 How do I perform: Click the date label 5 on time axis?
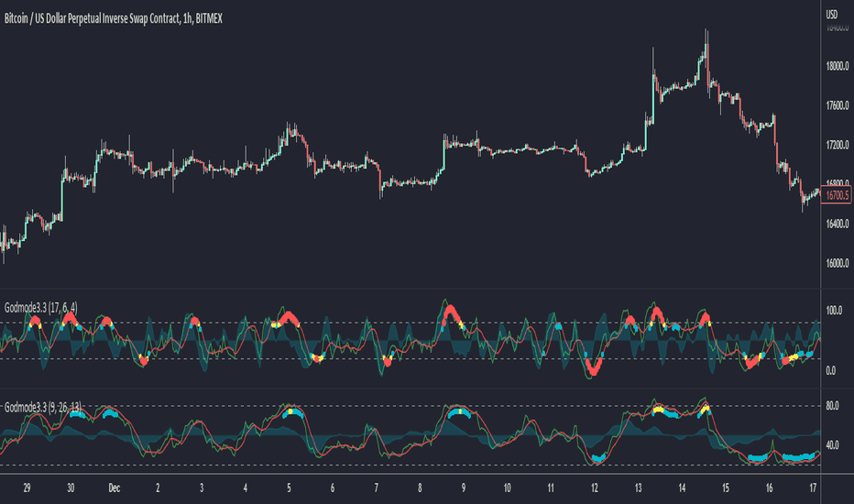(x=289, y=488)
